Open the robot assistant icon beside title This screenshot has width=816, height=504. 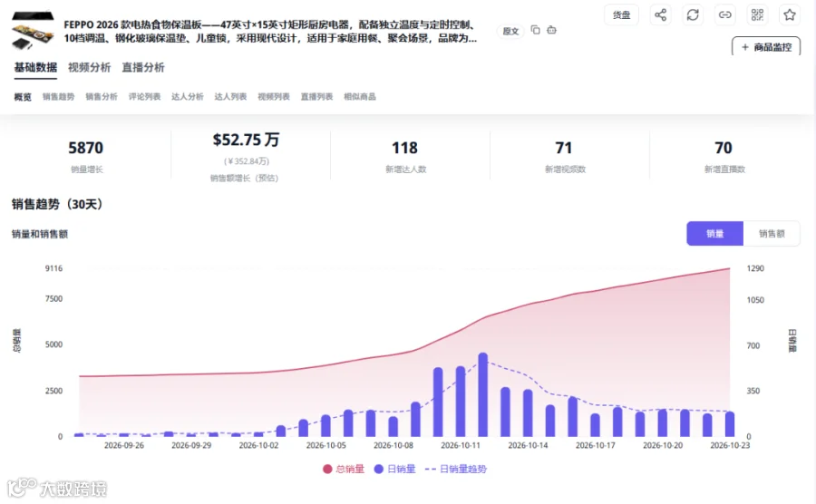(551, 30)
